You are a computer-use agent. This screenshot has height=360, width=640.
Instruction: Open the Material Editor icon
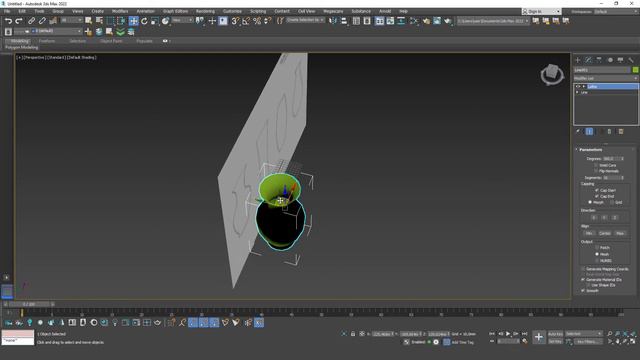414,21
